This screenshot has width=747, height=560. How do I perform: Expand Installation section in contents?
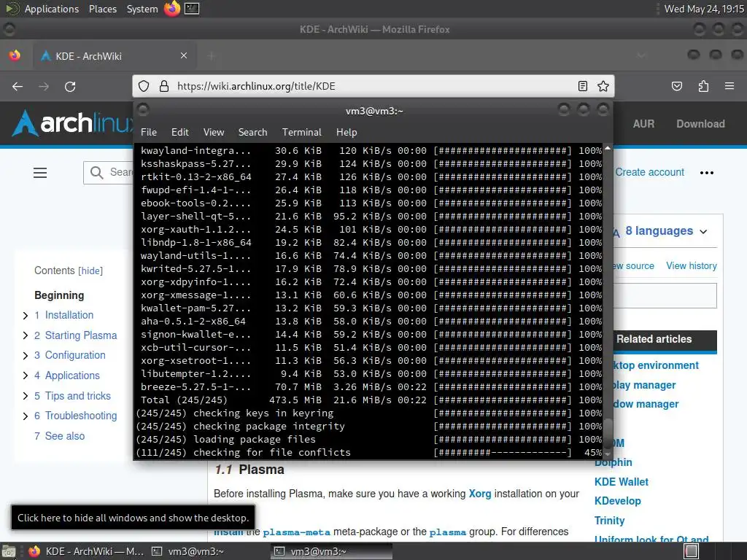(26, 315)
